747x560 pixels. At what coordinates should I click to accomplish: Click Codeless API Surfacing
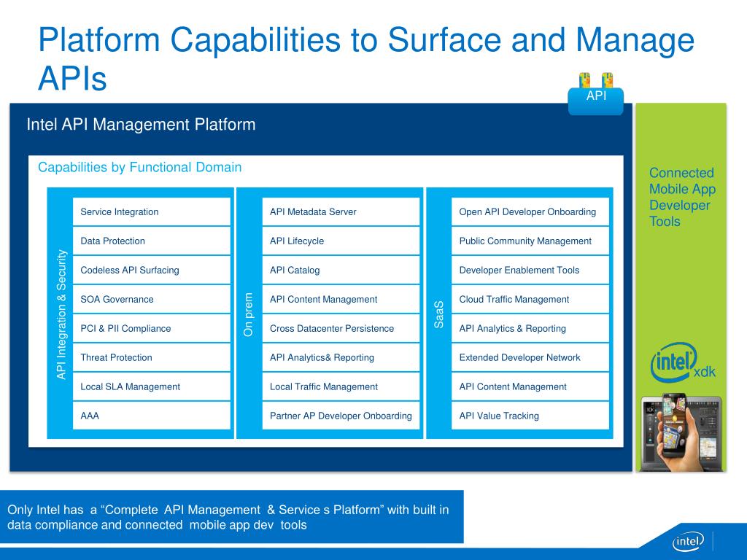(x=152, y=270)
